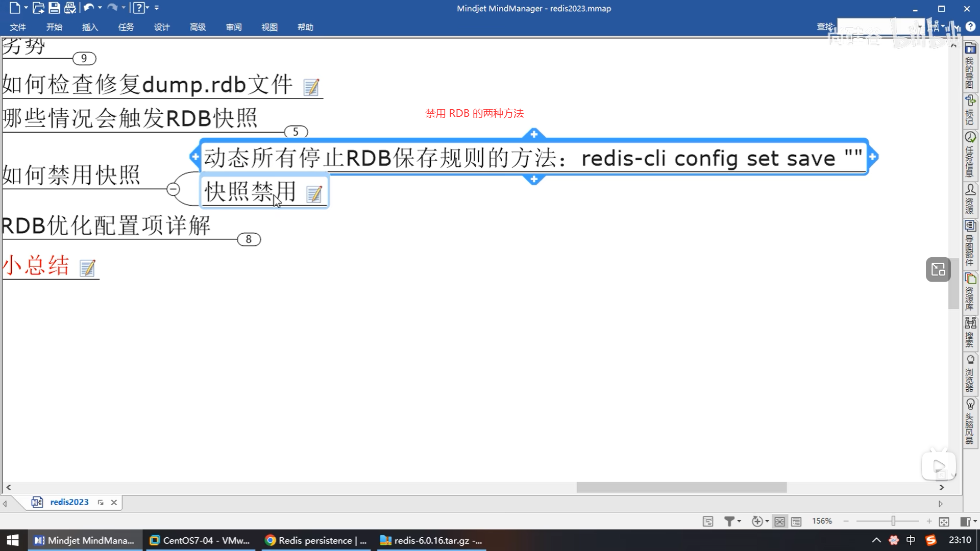Open 头脑风暴 side panel icon
This screenshot has height=551, width=980.
pos(970,404)
